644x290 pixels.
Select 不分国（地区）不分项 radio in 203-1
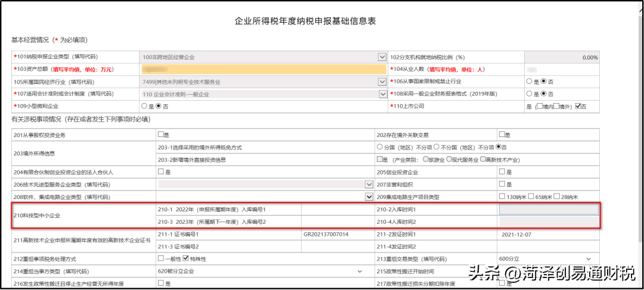pyautogui.click(x=437, y=147)
